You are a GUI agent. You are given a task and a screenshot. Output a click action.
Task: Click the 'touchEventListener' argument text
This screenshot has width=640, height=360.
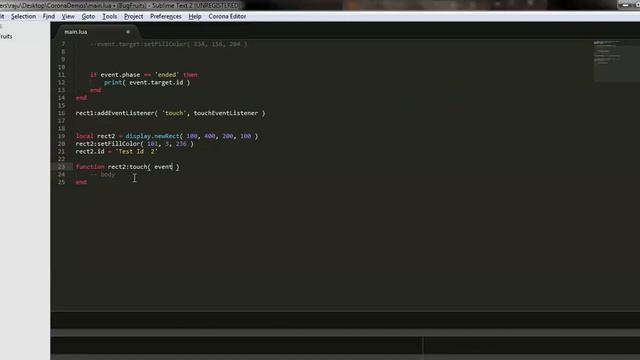(x=226, y=113)
